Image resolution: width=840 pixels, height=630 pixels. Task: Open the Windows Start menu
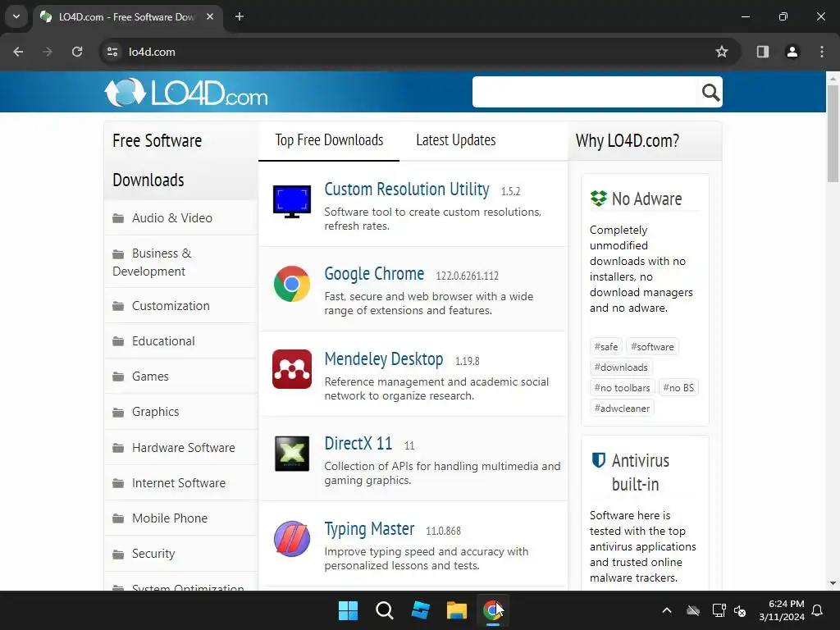click(348, 610)
